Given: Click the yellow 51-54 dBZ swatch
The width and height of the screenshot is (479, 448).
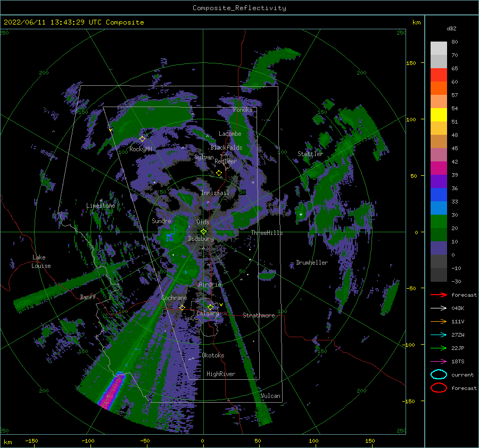Looking at the screenshot, I should click(439, 115).
